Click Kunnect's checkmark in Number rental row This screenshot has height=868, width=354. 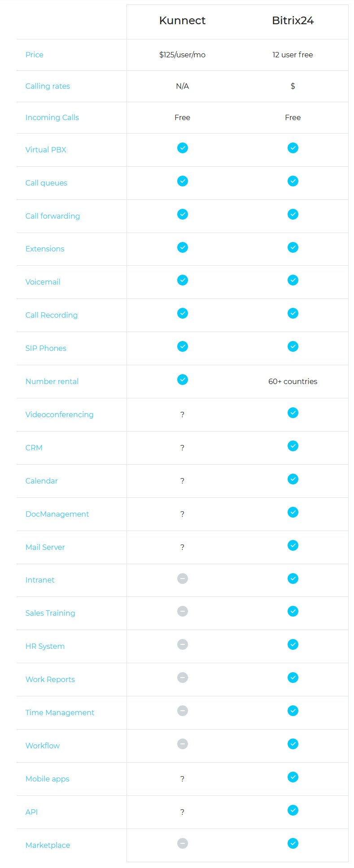coord(182,380)
